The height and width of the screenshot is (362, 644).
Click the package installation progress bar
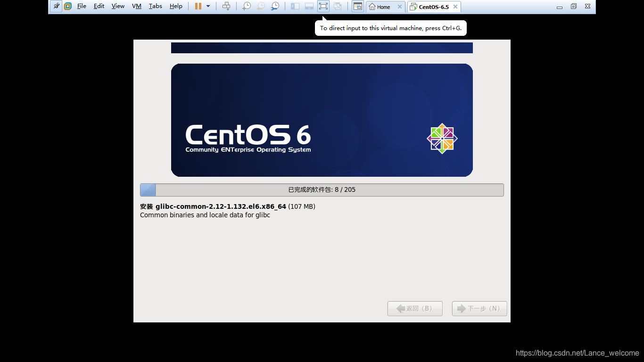pos(322,190)
